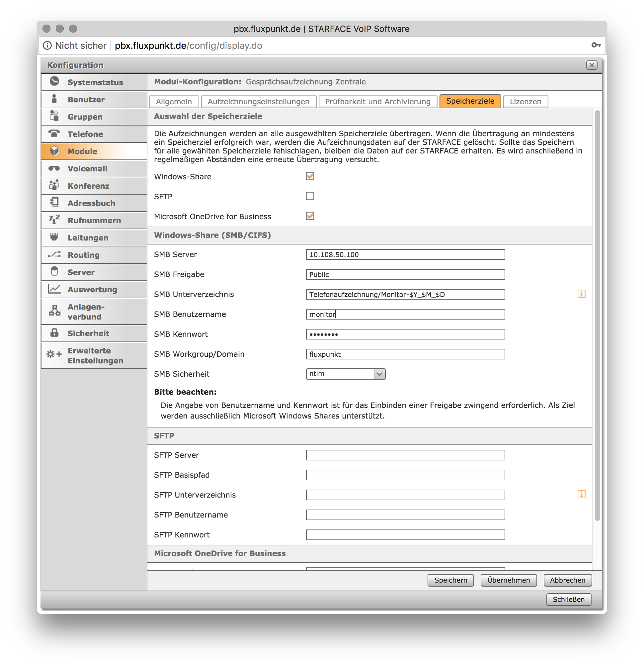Viewport: 644px width, 667px height.
Task: Click the browser address bar URL
Action: pyautogui.click(x=188, y=46)
